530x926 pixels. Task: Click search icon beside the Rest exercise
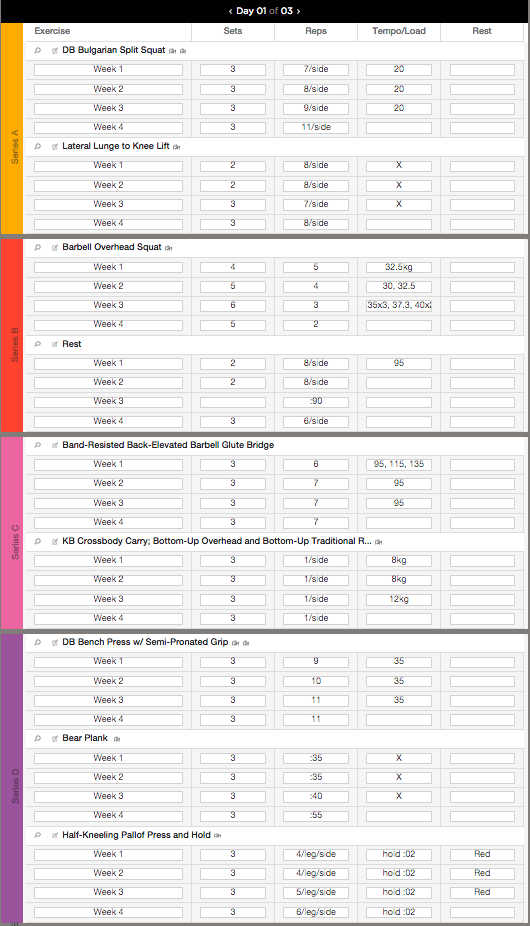click(x=38, y=344)
